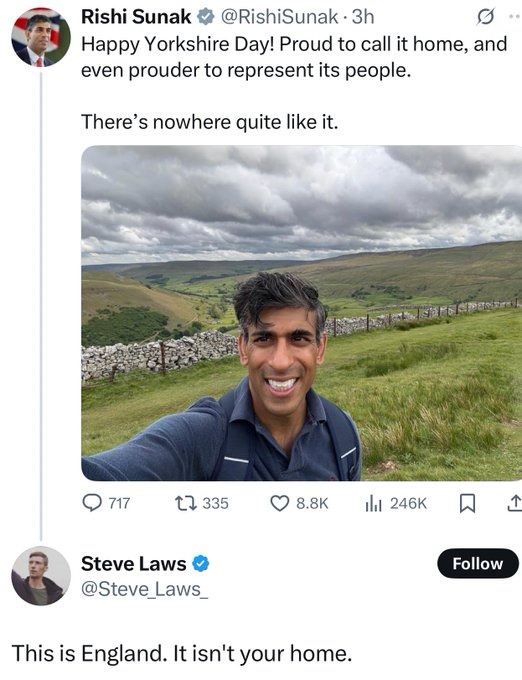Click the Grok slash-circle icon on the tweet
This screenshot has width=522, height=680.
[x=485, y=17]
